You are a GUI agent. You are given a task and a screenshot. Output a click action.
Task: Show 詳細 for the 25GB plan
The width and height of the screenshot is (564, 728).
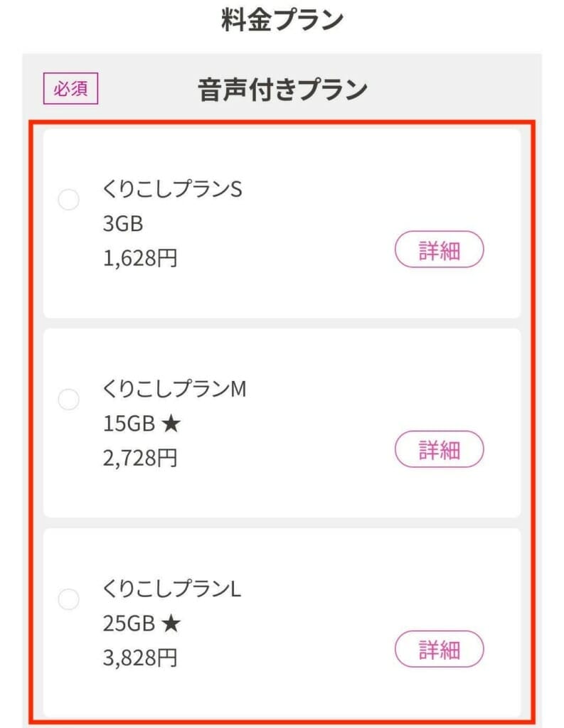coord(439,649)
